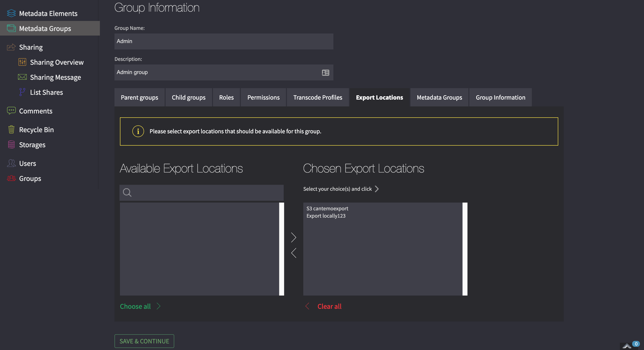Open the Storages page
The width and height of the screenshot is (644, 350).
(32, 144)
